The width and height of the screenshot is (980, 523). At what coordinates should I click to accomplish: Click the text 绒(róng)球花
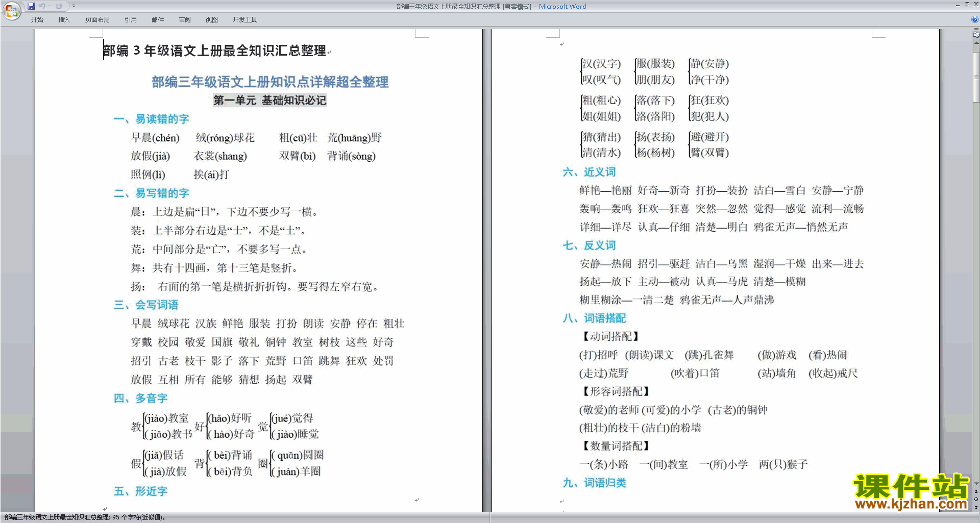[x=225, y=138]
